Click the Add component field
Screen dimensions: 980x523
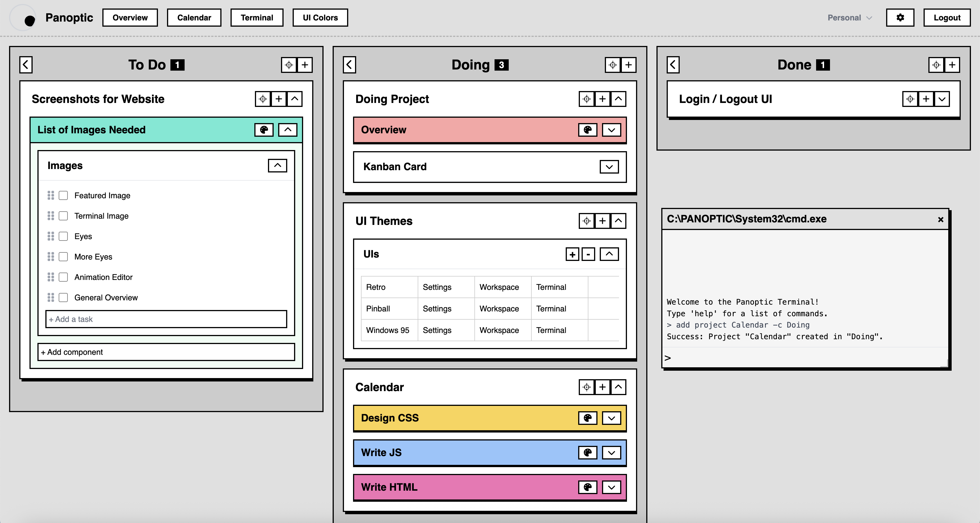[166, 352]
